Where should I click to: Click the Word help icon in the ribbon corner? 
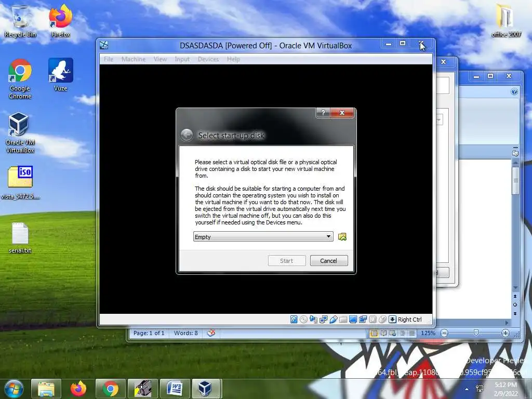click(514, 91)
